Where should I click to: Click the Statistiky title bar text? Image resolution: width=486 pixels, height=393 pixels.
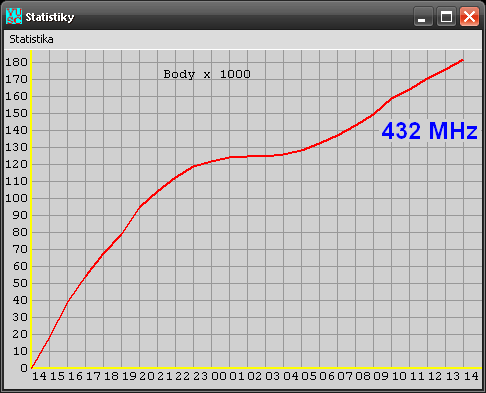pyautogui.click(x=50, y=17)
